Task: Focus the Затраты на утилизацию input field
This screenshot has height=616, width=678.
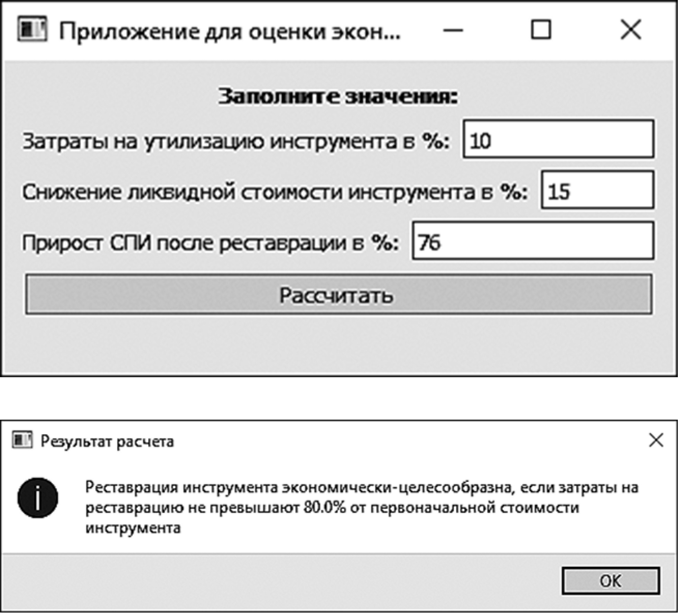Action: (558, 139)
